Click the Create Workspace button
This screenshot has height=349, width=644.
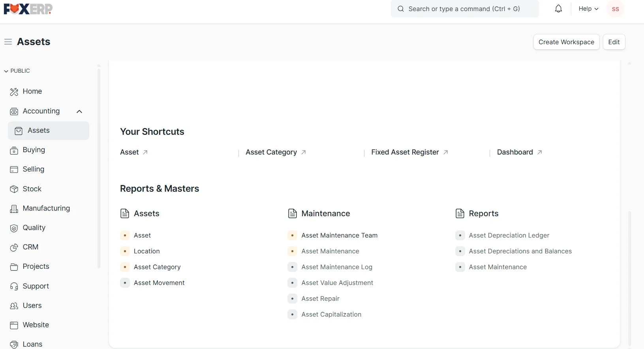pos(566,42)
